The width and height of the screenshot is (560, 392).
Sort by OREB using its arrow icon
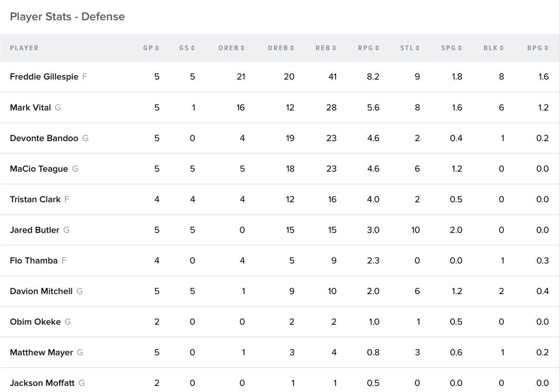pyautogui.click(x=243, y=48)
